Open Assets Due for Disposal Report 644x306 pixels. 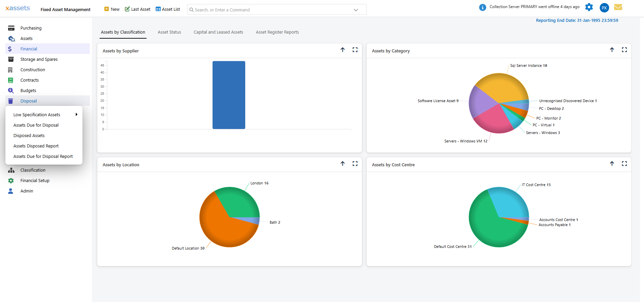(x=43, y=157)
